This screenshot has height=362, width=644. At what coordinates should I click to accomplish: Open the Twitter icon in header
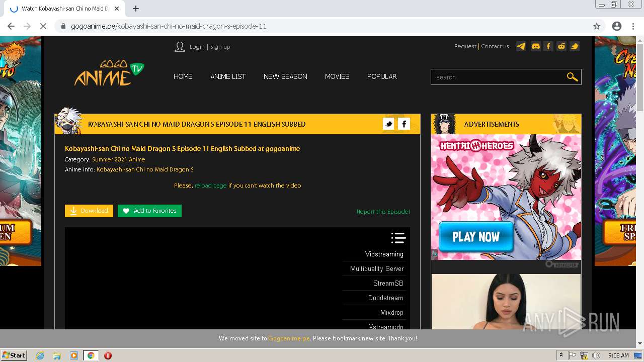click(x=575, y=46)
